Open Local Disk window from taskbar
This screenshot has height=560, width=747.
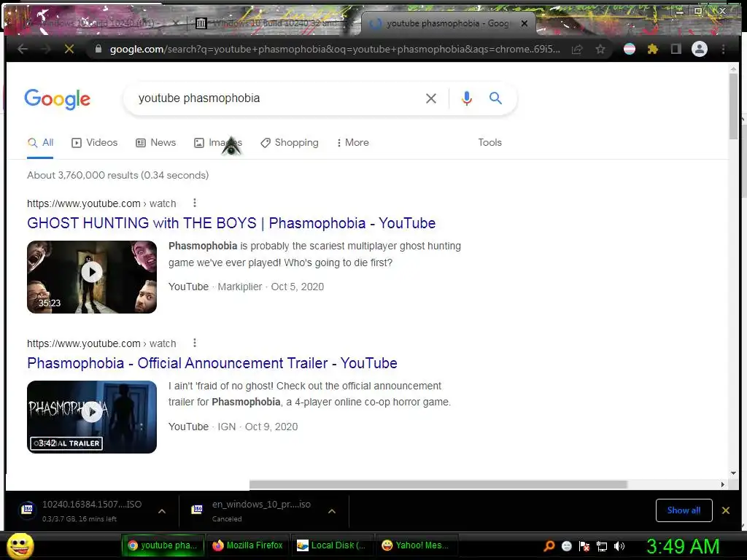pyautogui.click(x=332, y=545)
